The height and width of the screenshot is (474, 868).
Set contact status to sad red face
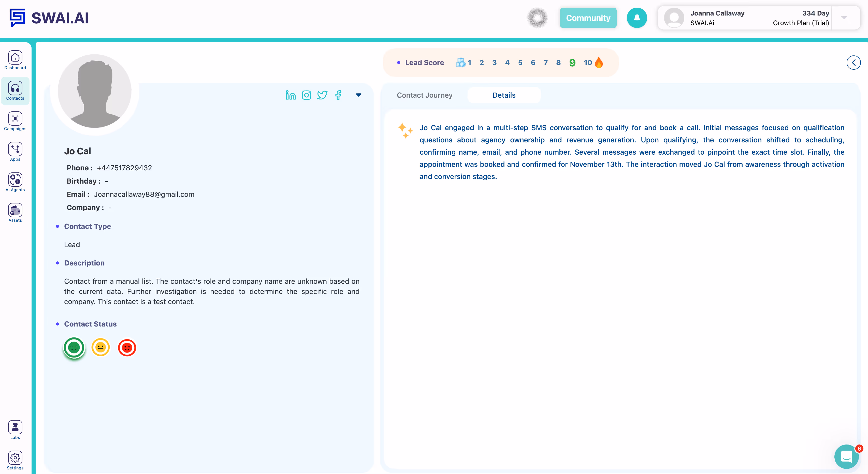coord(127,347)
